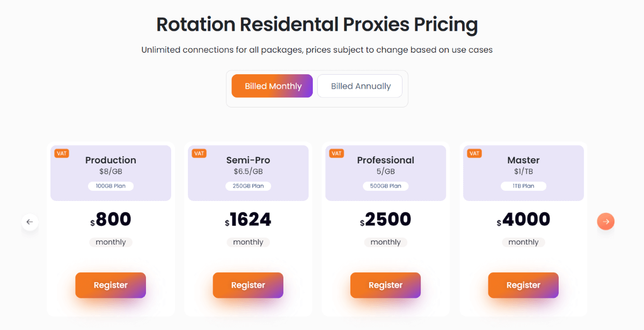Register for the Master plan

tap(523, 285)
